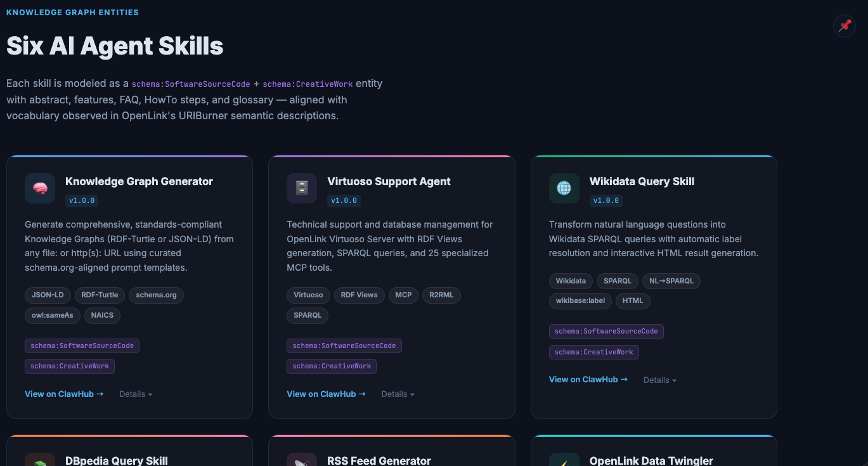868x466 pixels.
Task: Click the file cabinet icon on Virtuoso Support Agent
Action: [x=302, y=188]
